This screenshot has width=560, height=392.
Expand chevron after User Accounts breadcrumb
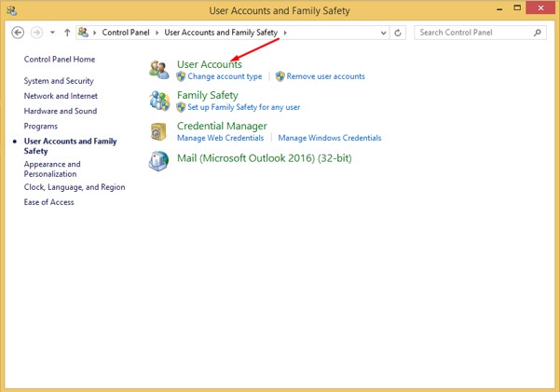[285, 33]
